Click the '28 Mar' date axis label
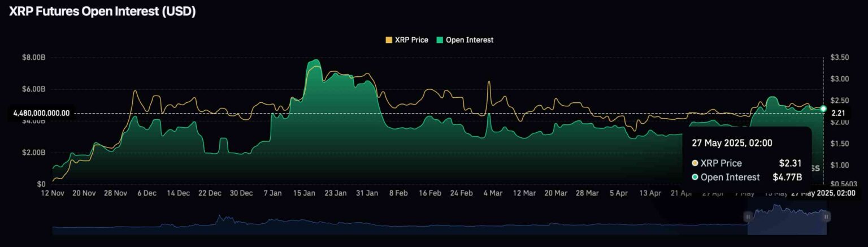The image size is (868, 247). (588, 193)
